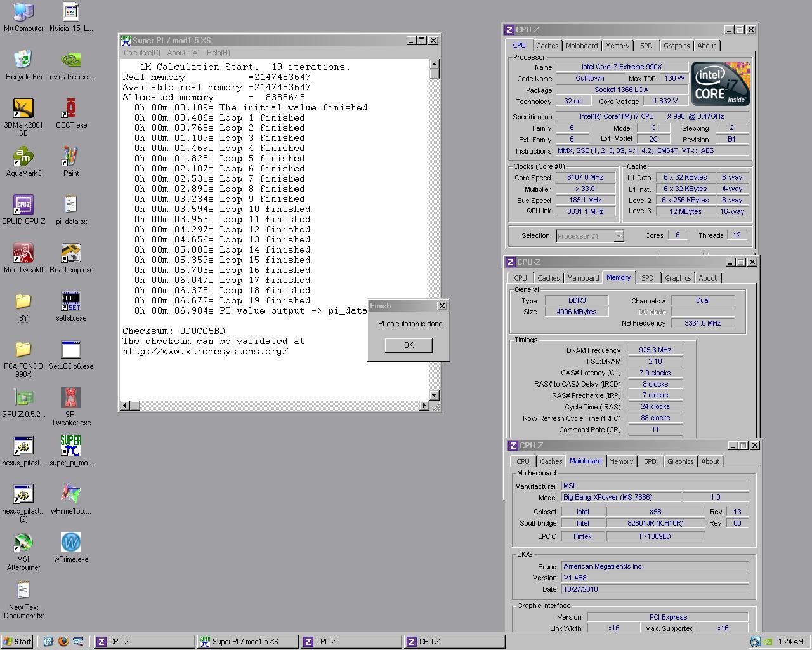Viewport: 812px width, 650px height.
Task: Open About menu in Super PI
Action: 183,53
